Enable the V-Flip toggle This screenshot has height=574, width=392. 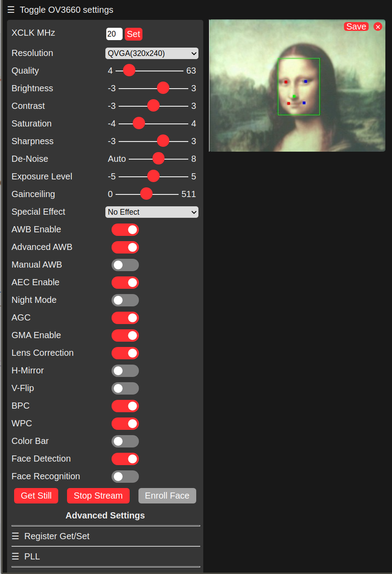[x=125, y=388]
